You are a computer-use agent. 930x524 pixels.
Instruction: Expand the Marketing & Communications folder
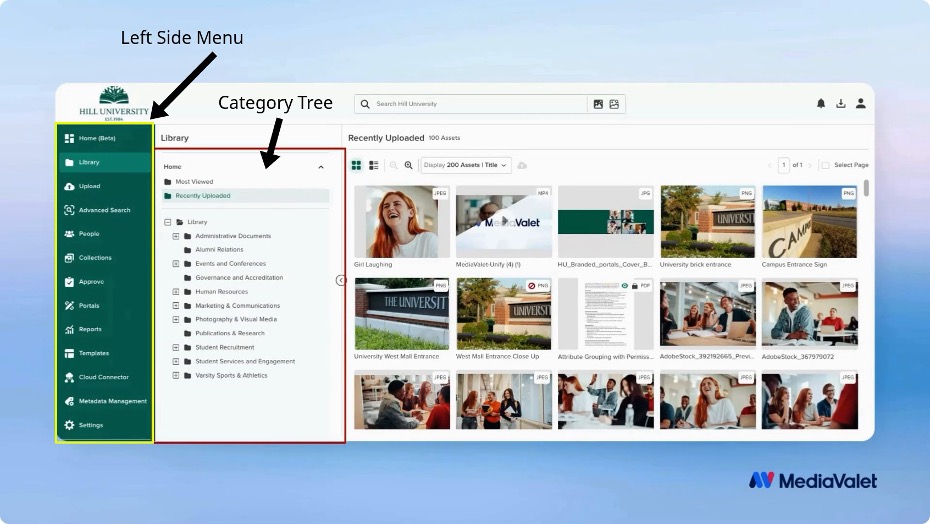point(176,306)
